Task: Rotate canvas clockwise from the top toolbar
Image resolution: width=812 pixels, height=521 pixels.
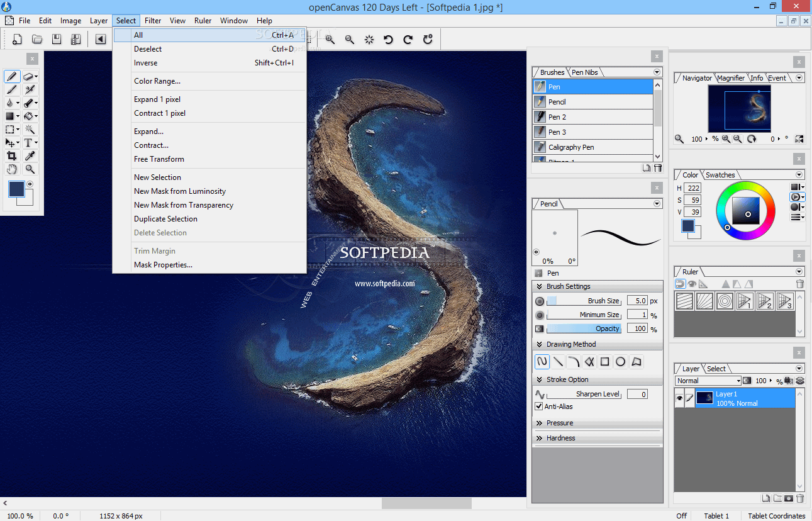Action: (408, 40)
